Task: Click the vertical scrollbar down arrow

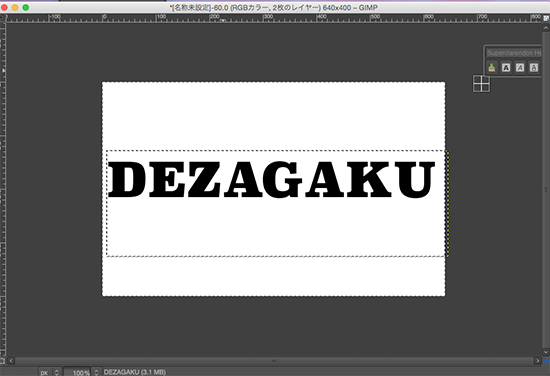Action: click(x=546, y=352)
